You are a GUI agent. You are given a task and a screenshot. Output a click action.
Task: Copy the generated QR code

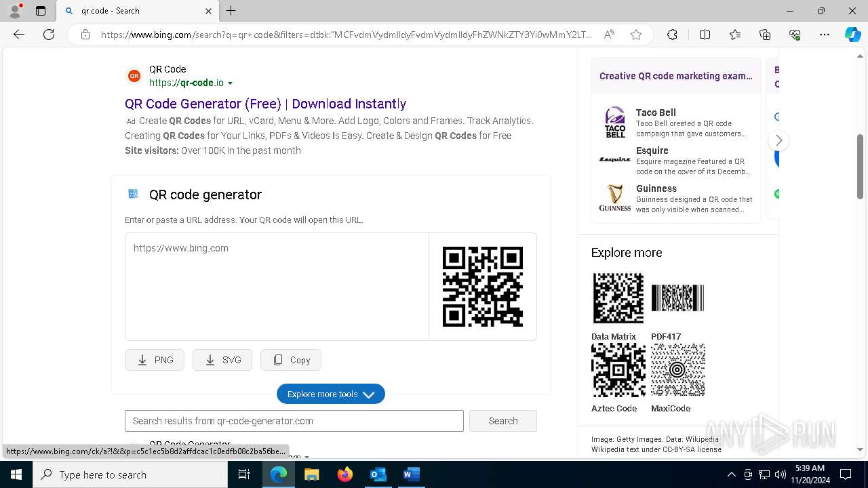pyautogui.click(x=291, y=360)
